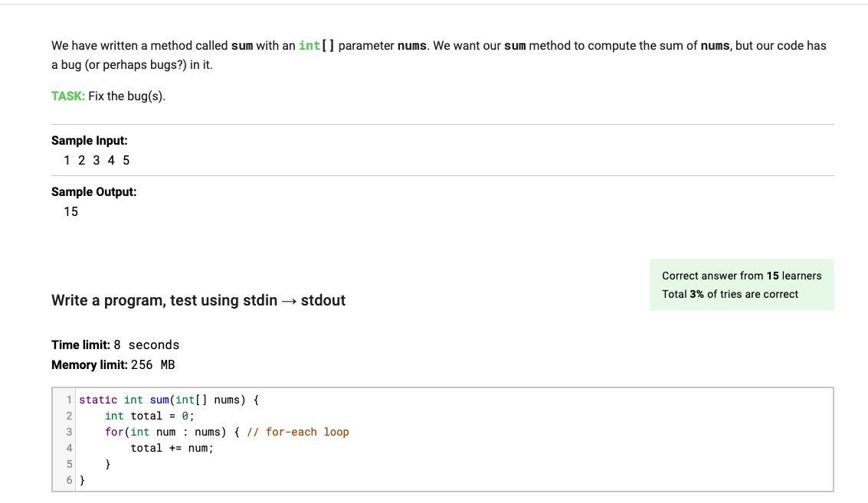
Task: Click line number 5 in the gutter
Action: pos(69,464)
